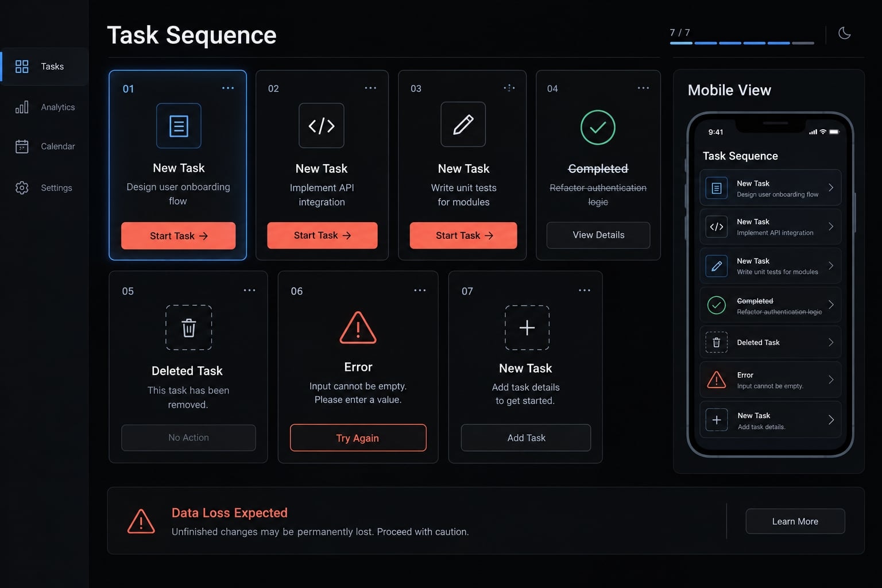Open Analytics from the sidebar
The width and height of the screenshot is (882, 588).
click(44, 107)
